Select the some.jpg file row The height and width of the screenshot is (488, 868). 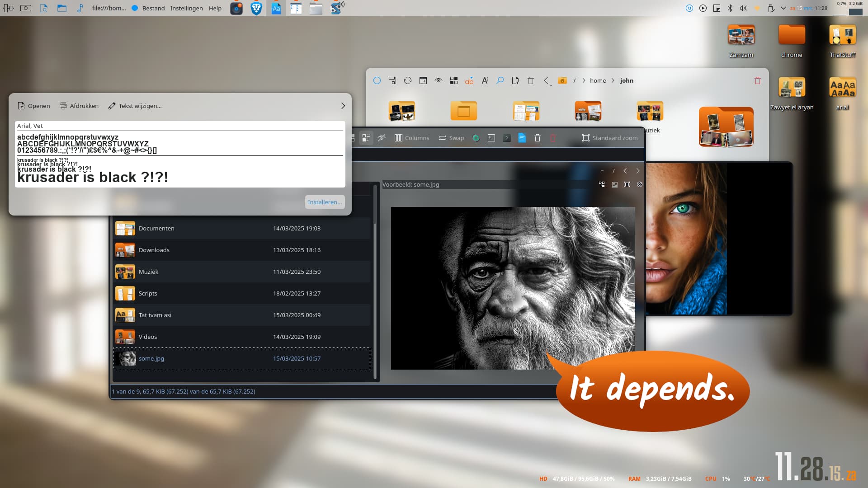pyautogui.click(x=241, y=358)
